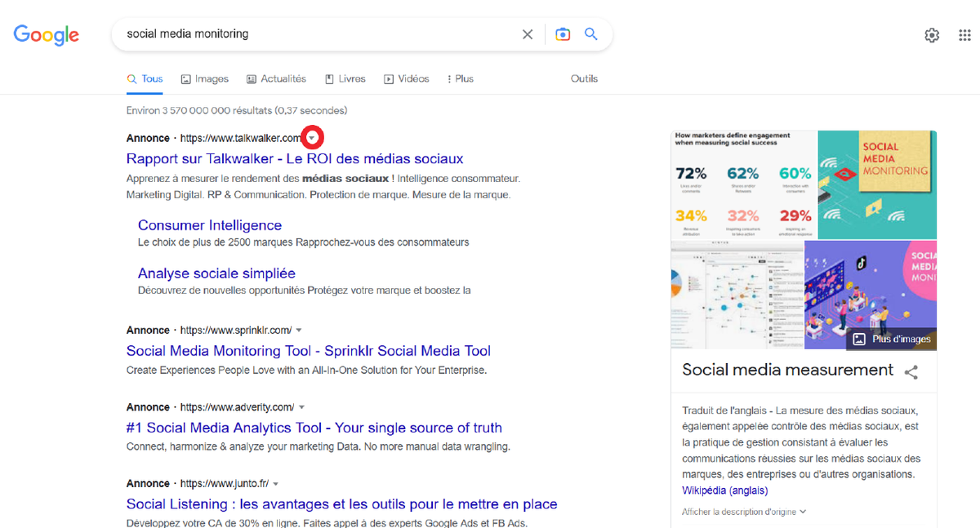Expand the junto.fr ad dropdown arrow
980x528 pixels.
276,484
